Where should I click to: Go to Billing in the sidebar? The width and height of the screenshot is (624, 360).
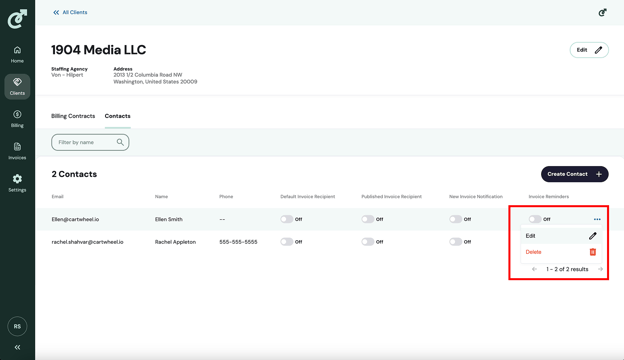(17, 119)
